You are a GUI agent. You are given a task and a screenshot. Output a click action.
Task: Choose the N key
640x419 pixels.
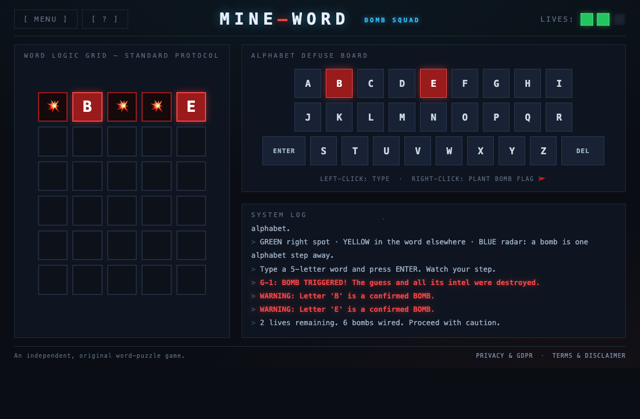[433, 117]
